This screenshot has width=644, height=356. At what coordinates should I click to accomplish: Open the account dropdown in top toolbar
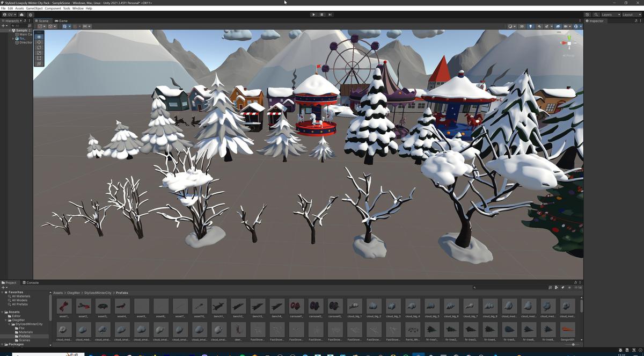click(10, 14)
